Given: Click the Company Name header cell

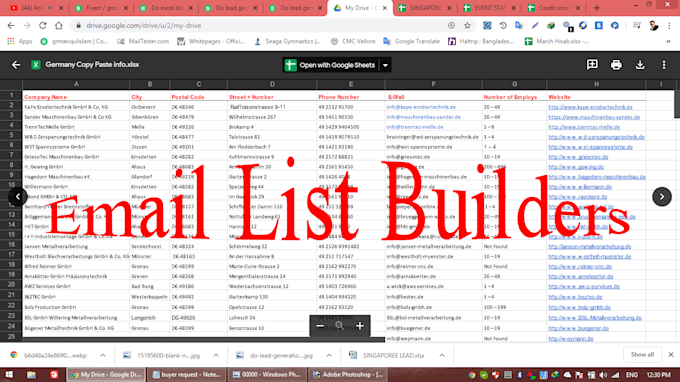Looking at the screenshot, I should (76, 97).
